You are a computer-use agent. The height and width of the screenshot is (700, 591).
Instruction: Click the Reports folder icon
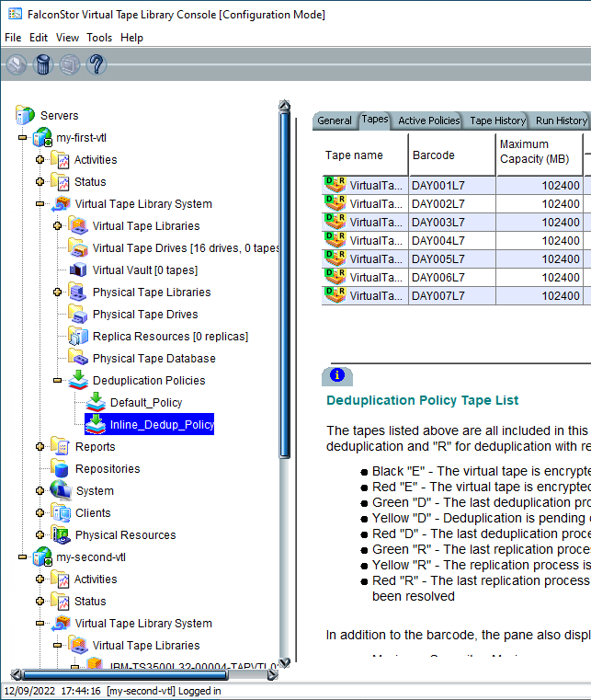(61, 446)
